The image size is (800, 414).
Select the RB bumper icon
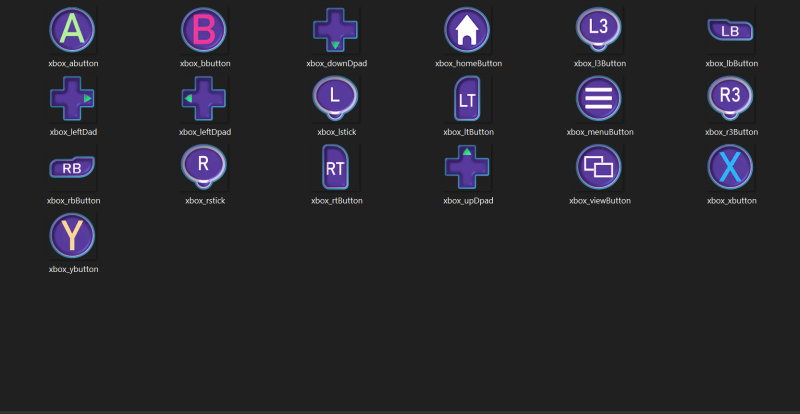(x=72, y=167)
